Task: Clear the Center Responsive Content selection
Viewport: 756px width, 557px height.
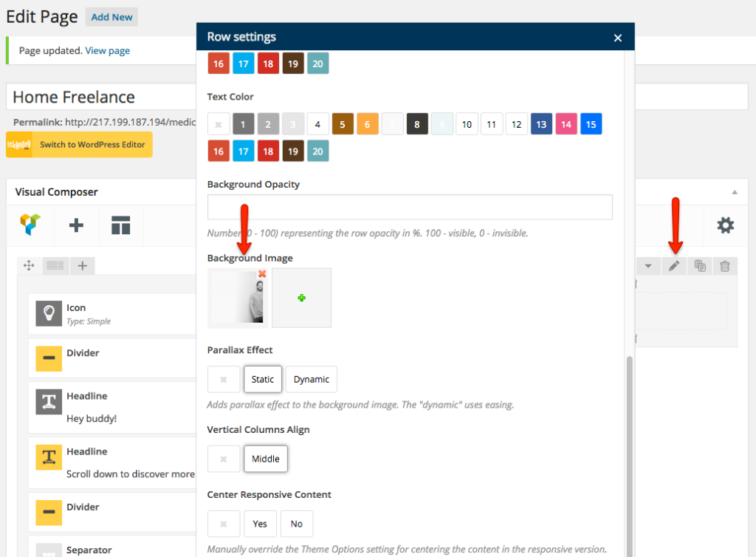Action: point(224,524)
